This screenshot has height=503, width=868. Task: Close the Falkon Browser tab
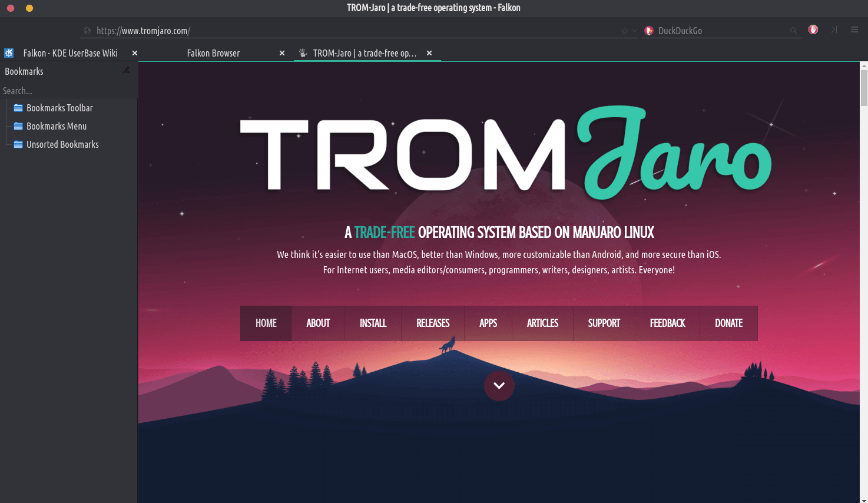pos(282,53)
